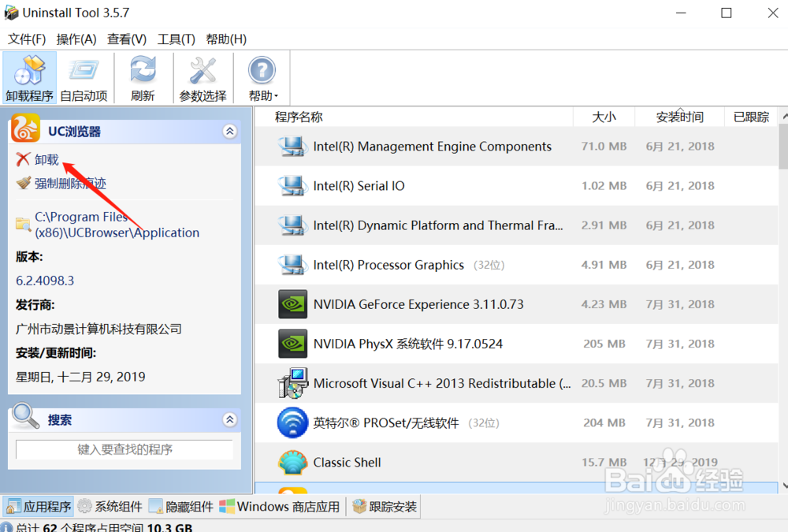
Task: Click the red X uninstall icon
Action: pyautogui.click(x=23, y=159)
